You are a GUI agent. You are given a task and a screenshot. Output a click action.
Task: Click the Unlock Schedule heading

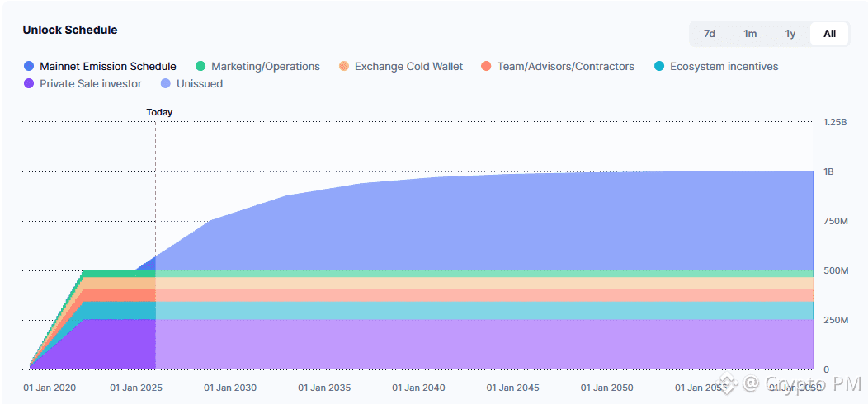coord(70,30)
